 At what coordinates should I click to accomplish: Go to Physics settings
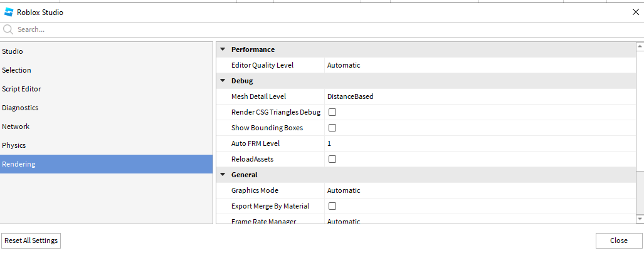(14, 145)
